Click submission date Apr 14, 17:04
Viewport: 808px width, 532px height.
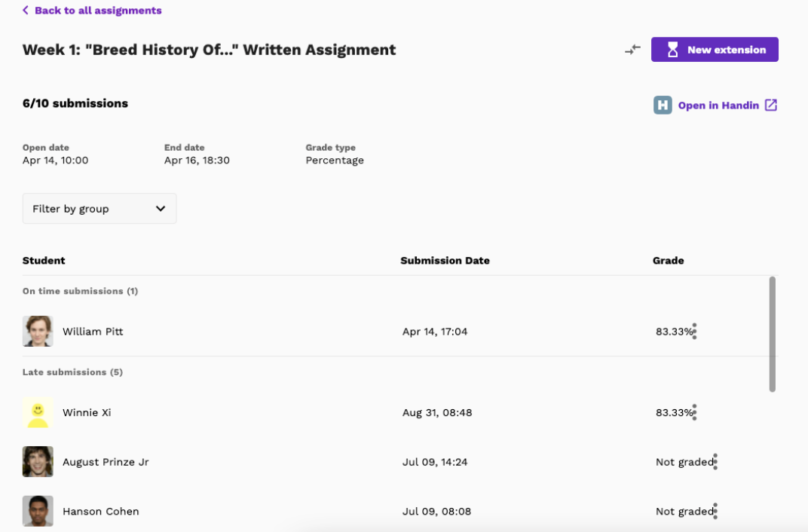pos(435,331)
